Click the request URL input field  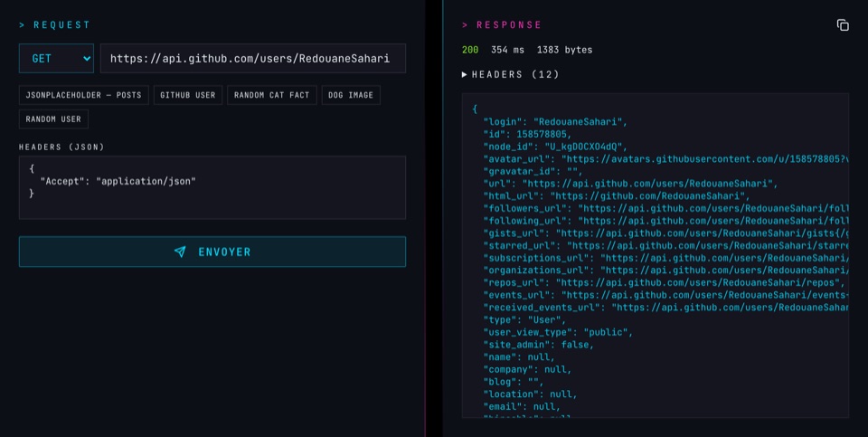click(253, 58)
